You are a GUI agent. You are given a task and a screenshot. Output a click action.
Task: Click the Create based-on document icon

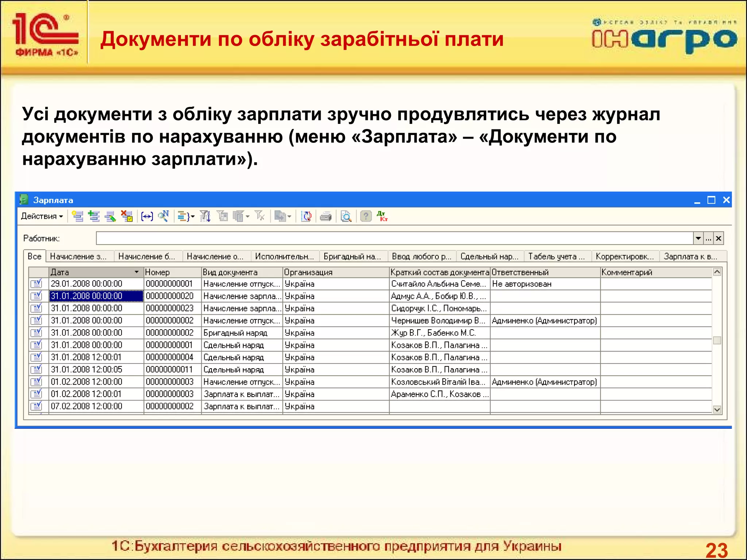(280, 216)
